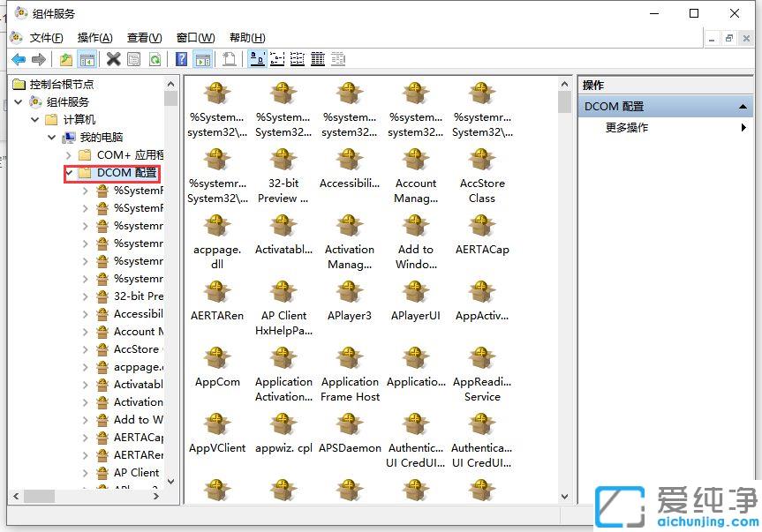Open the 窗口(W) menu
Viewport: 762px width, 532px height.
click(x=195, y=38)
